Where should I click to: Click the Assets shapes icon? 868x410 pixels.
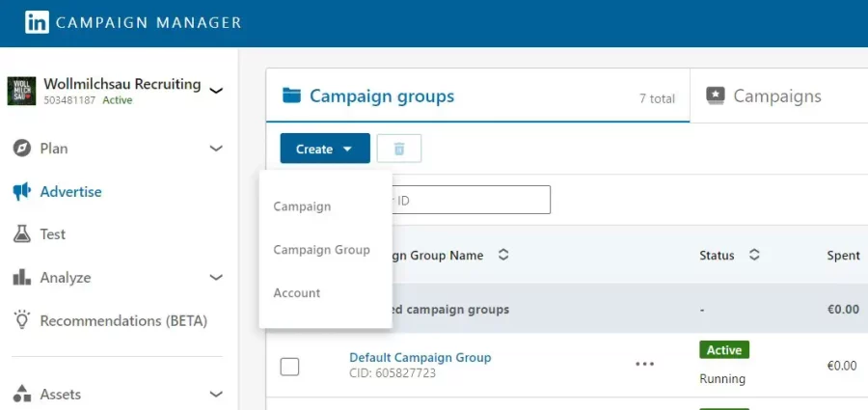tap(21, 394)
